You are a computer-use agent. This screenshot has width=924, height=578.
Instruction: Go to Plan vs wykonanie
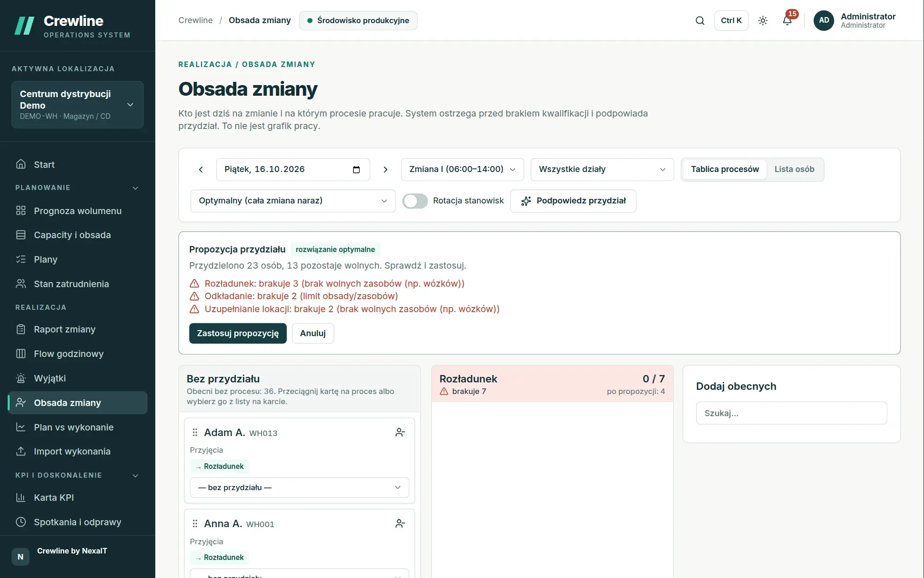tap(78, 427)
